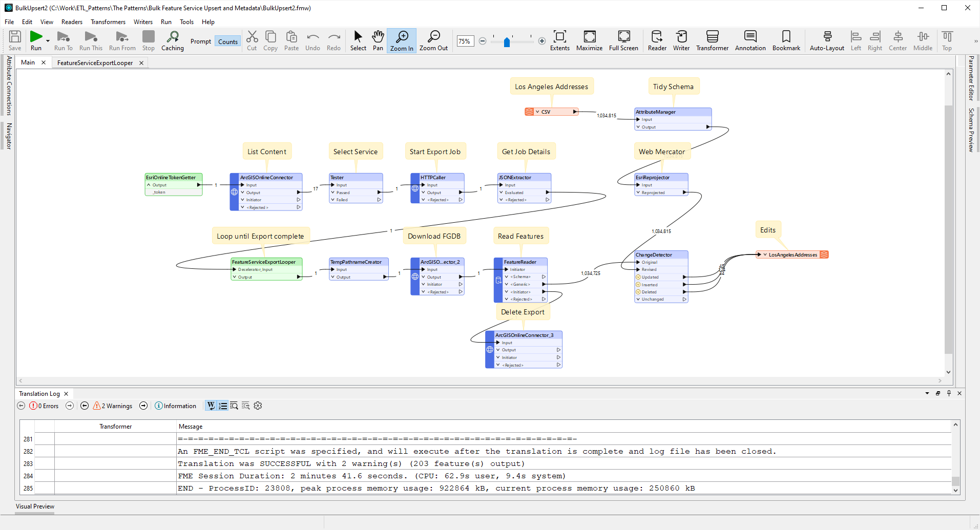Open the Add Reader tool
This screenshot has height=530, width=980.
coord(656,40)
